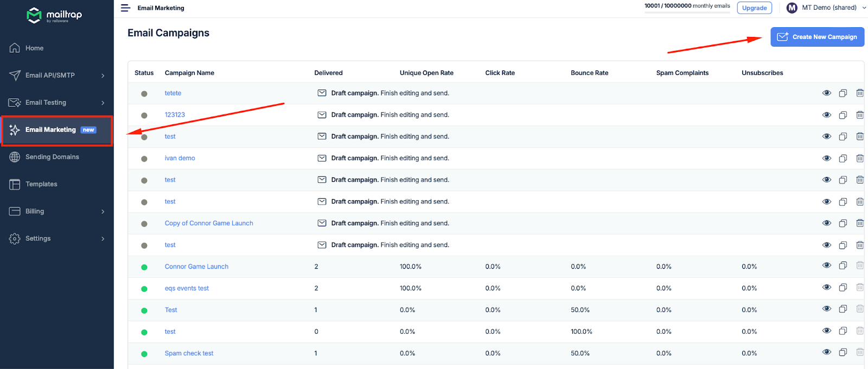The width and height of the screenshot is (868, 369).
Task: Click the hamburger menu icon
Action: pyautogui.click(x=125, y=8)
